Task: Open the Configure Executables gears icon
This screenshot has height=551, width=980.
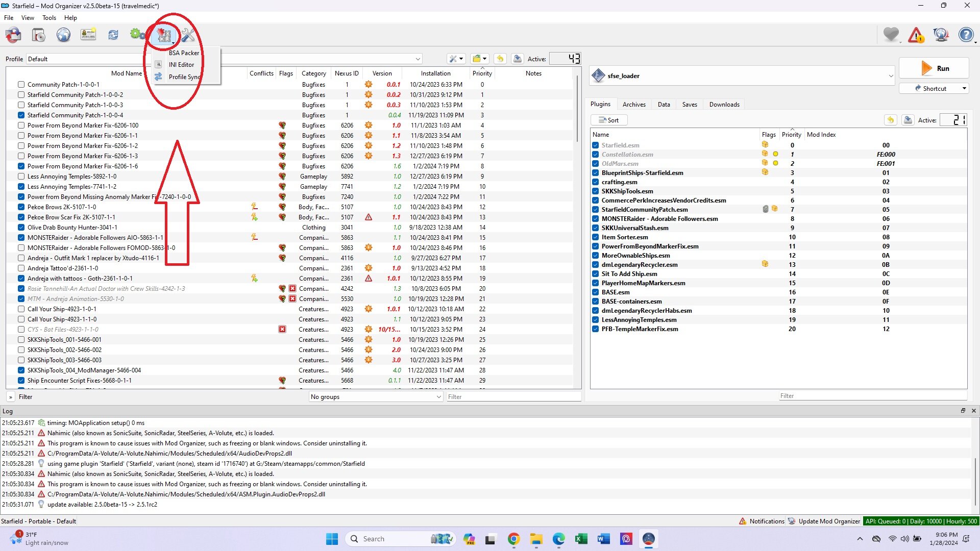Action: [x=138, y=35]
